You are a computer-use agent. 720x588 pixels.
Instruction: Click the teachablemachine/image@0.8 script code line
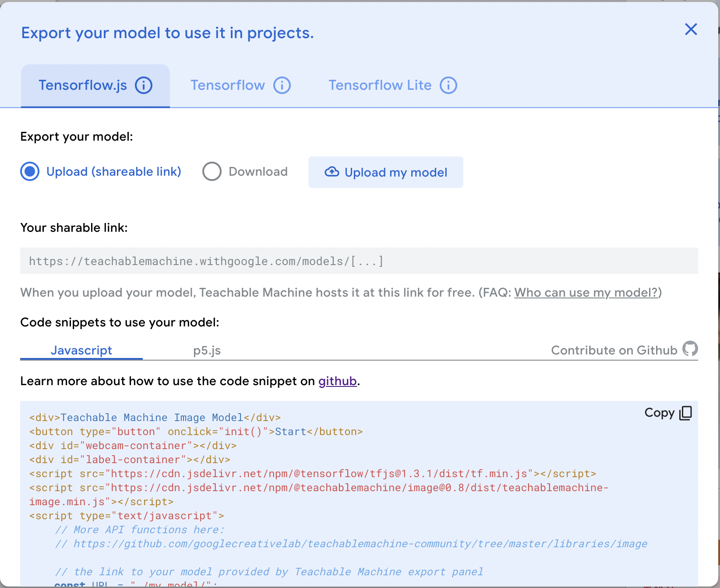pyautogui.click(x=319, y=495)
